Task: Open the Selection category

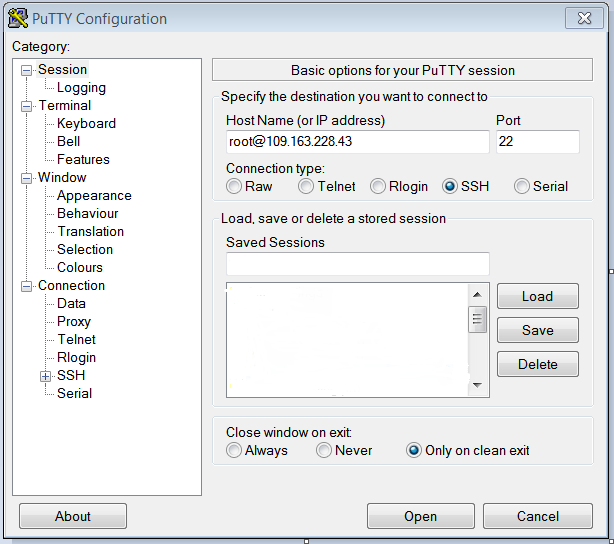Action: pyautogui.click(x=85, y=249)
